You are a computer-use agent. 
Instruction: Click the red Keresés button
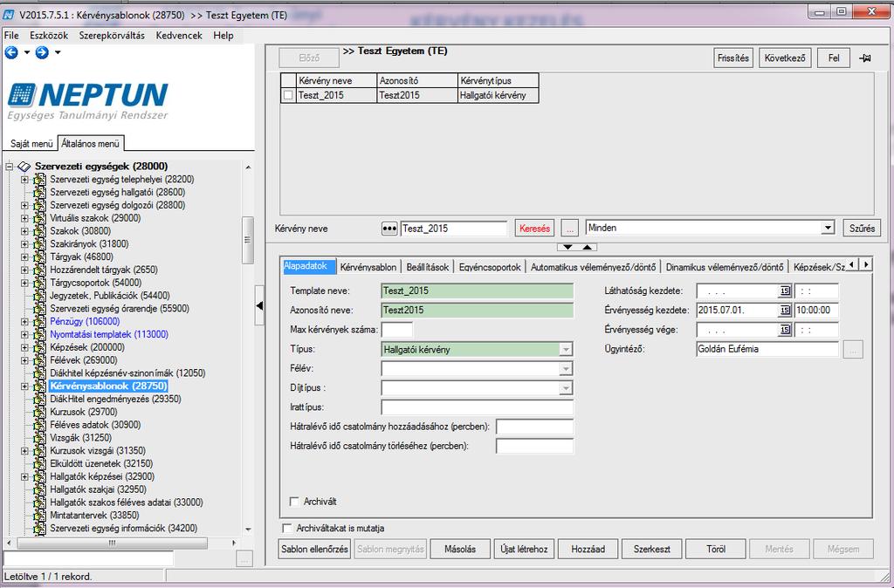coord(535,229)
